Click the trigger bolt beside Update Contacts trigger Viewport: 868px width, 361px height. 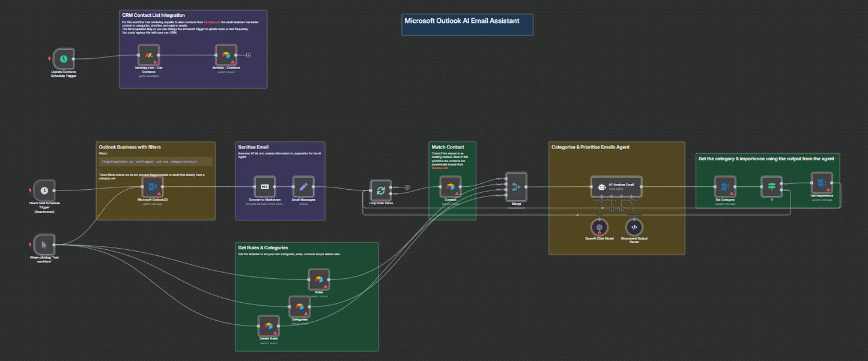(x=50, y=59)
